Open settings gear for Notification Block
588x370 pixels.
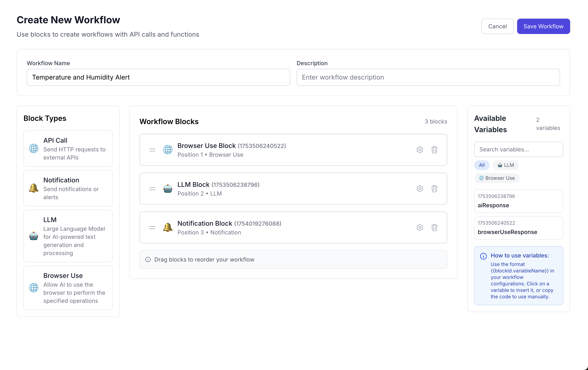419,228
